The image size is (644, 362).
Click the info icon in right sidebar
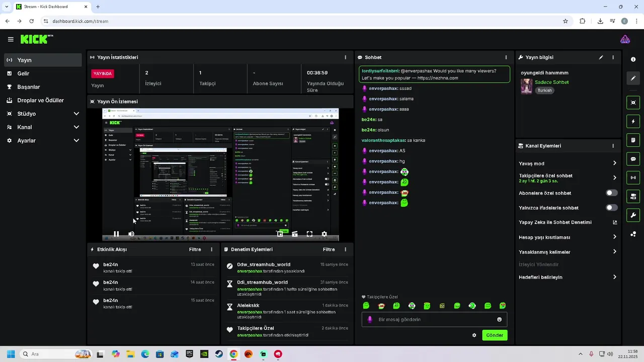[x=633, y=59]
